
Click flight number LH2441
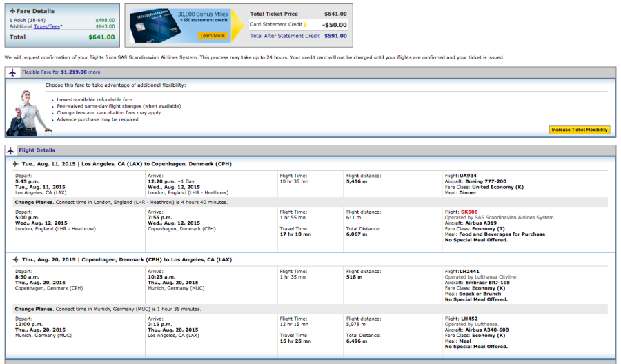click(469, 272)
